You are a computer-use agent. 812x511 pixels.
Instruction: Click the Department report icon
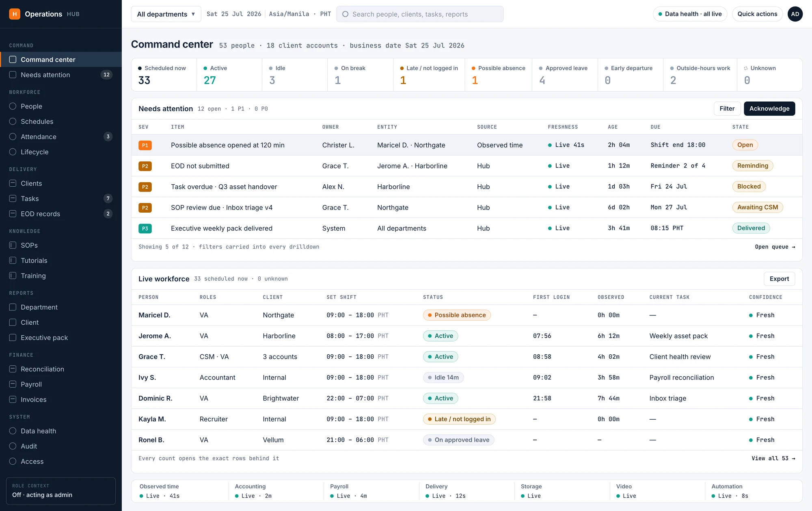[13, 307]
